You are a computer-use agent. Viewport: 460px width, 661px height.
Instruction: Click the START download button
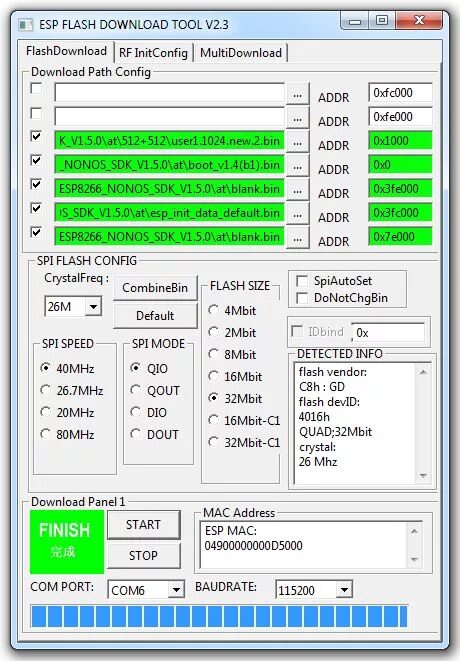pyautogui.click(x=144, y=525)
